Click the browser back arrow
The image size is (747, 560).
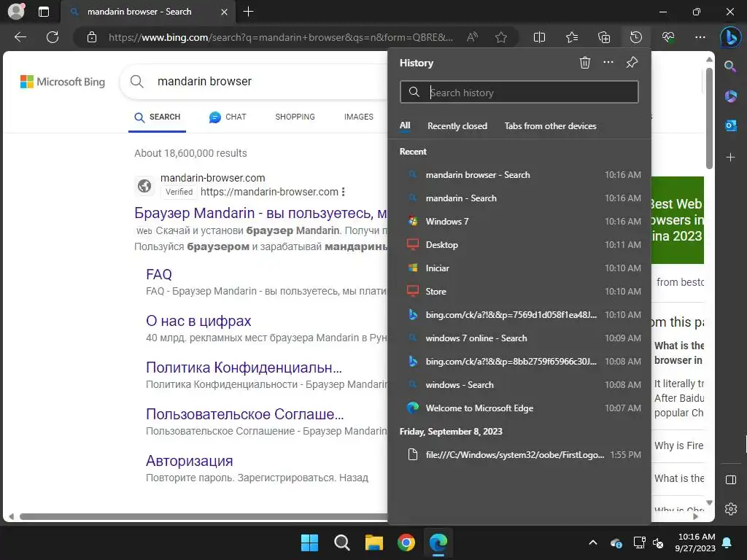(x=20, y=37)
